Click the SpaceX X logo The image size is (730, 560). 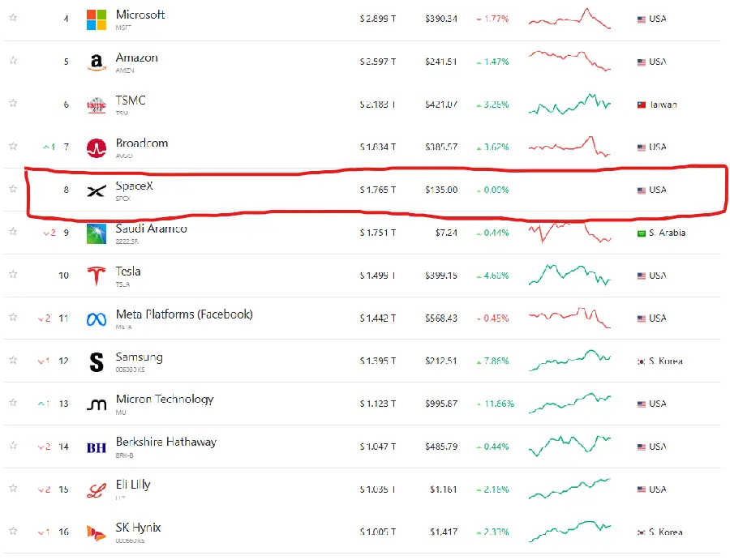pyautogui.click(x=97, y=190)
